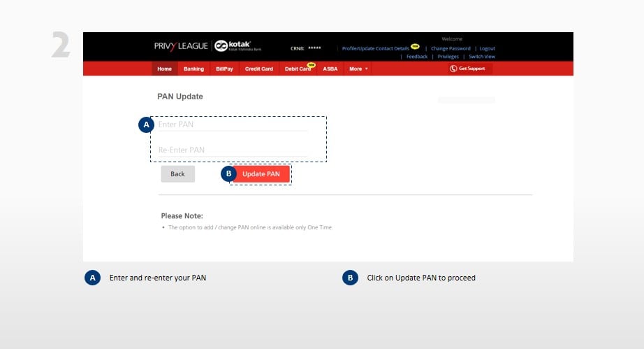644x349 pixels.
Task: Expand the More menu dropdown arrow
Action: (367, 69)
